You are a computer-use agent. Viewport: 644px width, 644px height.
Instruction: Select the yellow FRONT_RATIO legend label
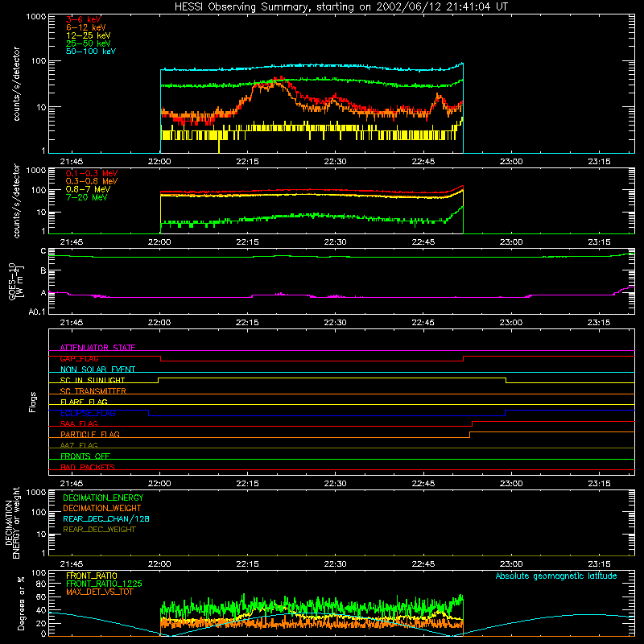(x=92, y=576)
